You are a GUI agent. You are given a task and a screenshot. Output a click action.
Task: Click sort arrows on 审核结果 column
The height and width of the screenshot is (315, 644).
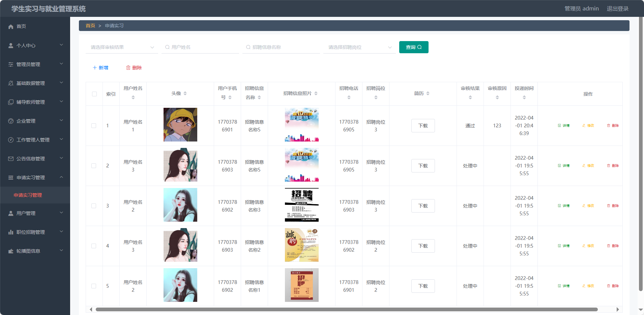pos(470,97)
